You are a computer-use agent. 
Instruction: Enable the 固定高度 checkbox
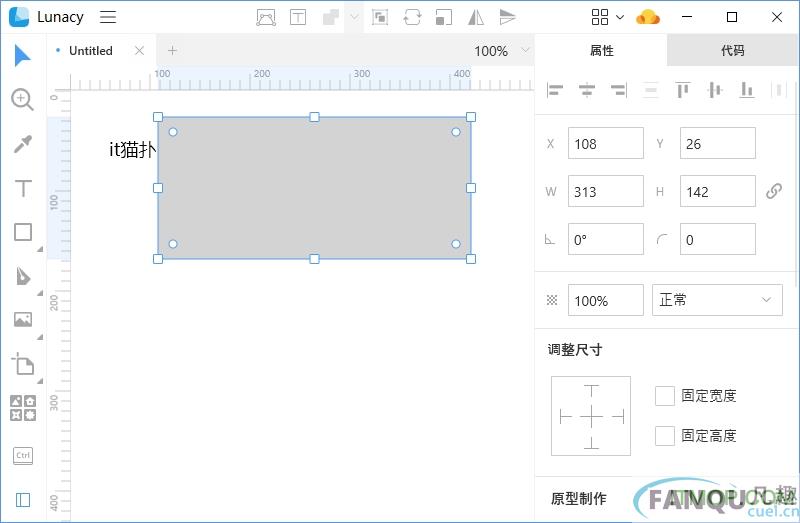pyautogui.click(x=665, y=436)
